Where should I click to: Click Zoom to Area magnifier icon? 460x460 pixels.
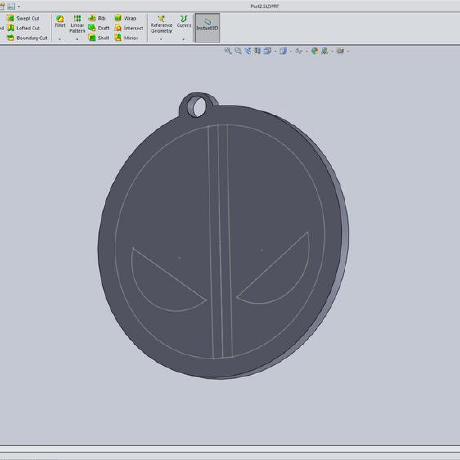coord(238,51)
